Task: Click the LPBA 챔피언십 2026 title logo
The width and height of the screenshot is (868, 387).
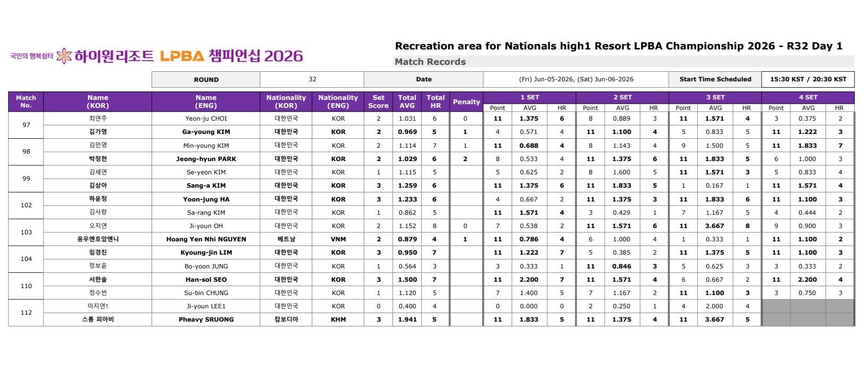Action: pos(231,56)
